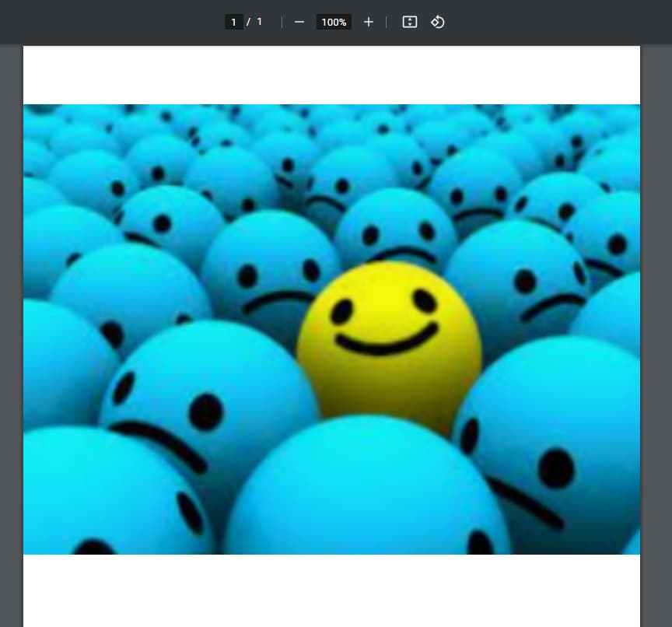Click empty dark toolbar area at far left
Image resolution: width=672 pixels, height=627 pixels.
(78, 22)
